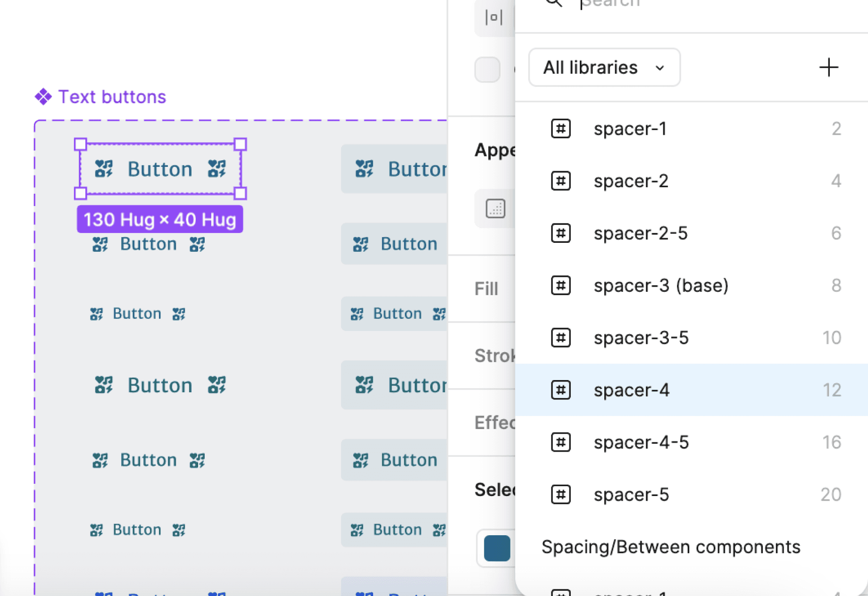Click number variable icon beside spacer-3-5
868x596 pixels.
click(x=561, y=338)
